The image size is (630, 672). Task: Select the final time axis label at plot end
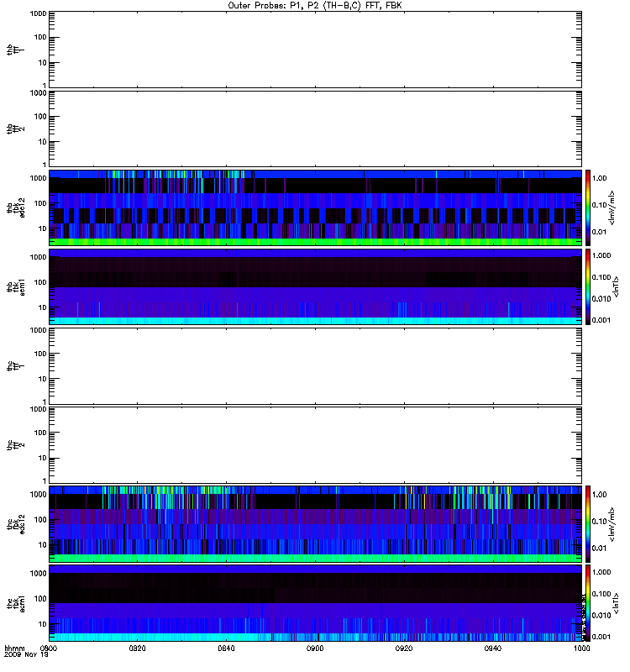pos(581,648)
